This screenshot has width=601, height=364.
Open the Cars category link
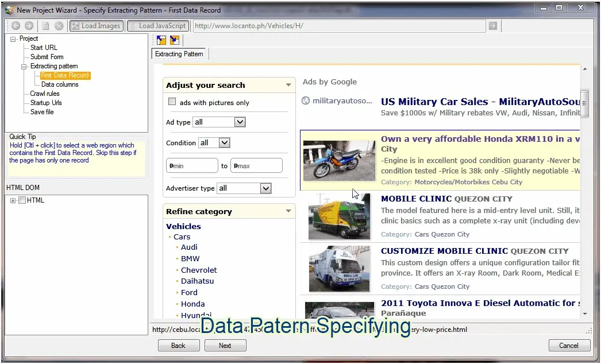182,237
